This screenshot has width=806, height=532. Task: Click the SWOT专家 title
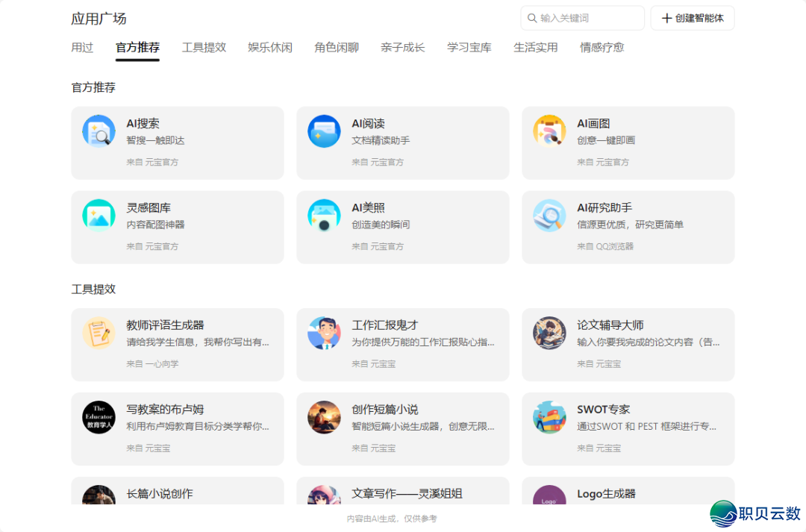[604, 410]
